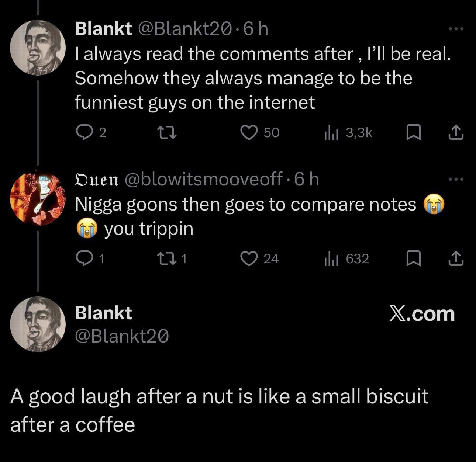Like the tweet with 24 likes
This screenshot has width=476, height=462.
[x=249, y=258]
